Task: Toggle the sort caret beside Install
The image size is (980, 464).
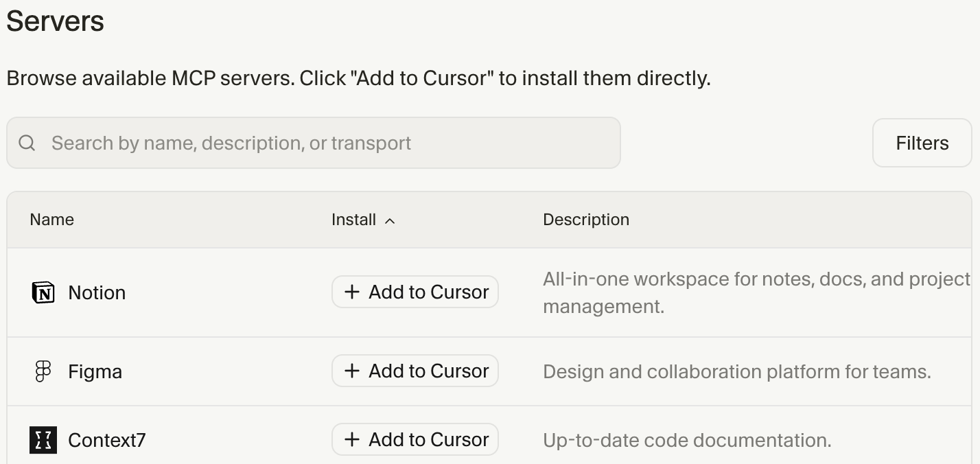Action: point(390,220)
